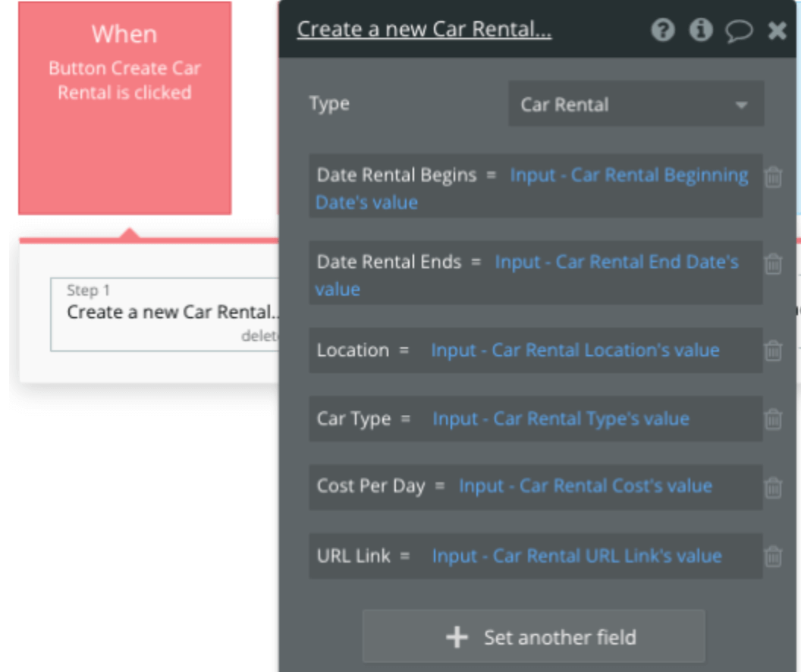Select the When Button Create Car Rental event block

click(125, 106)
